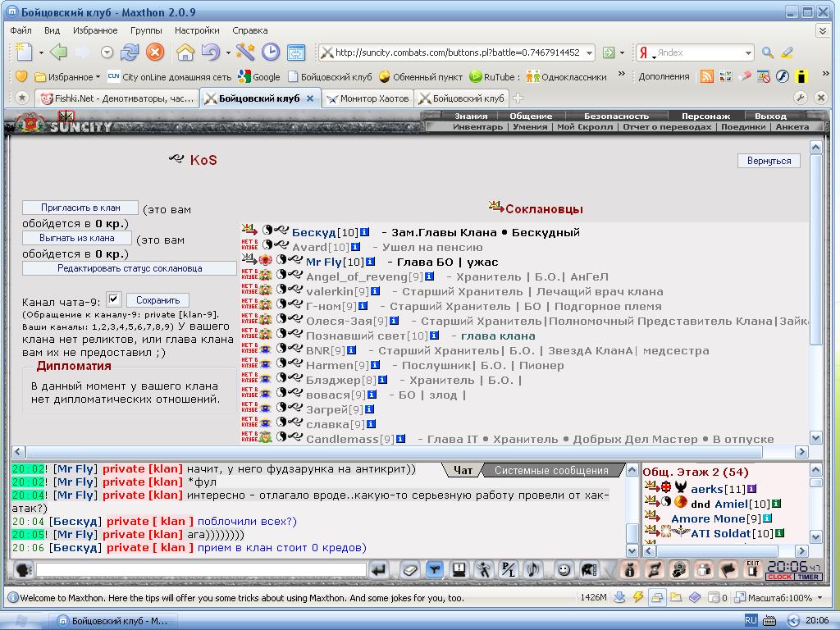Click the Выгнать из клана button
Viewport: 840px width, 630px height.
click(x=77, y=238)
